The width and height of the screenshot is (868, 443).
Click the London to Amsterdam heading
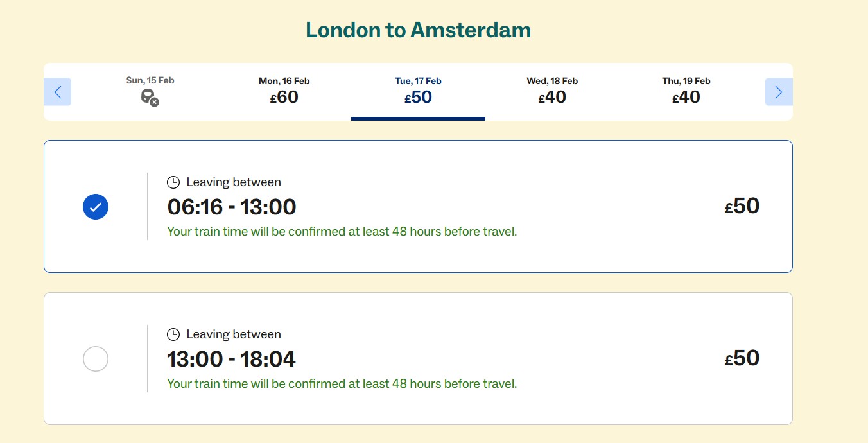[418, 30]
